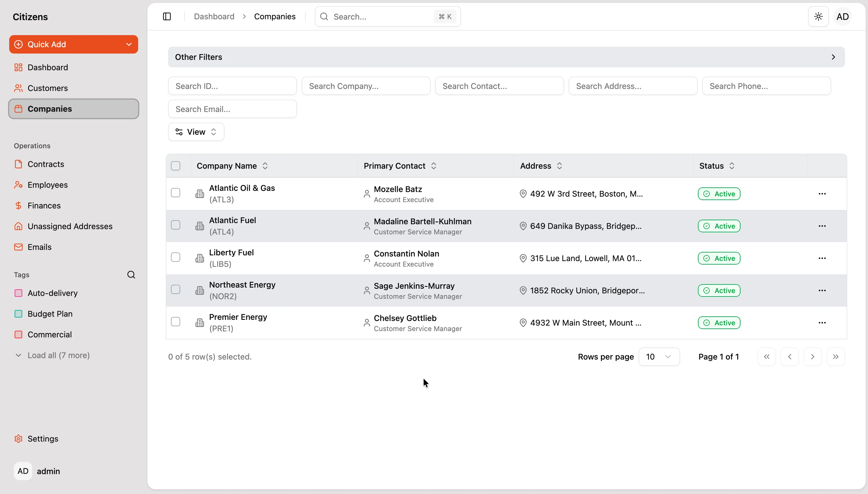The image size is (868, 494).
Task: Toggle the sidebar panel icon
Action: 167,17
